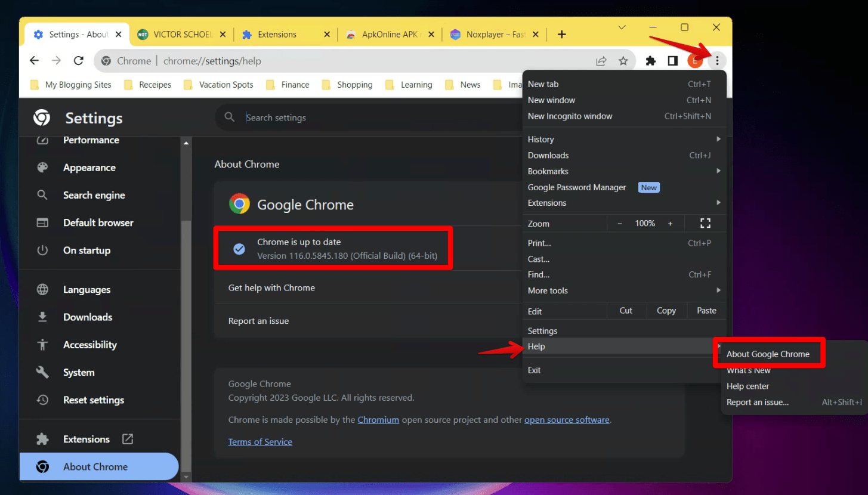Viewport: 868px width, 495px height.
Task: Close the Settings tab
Action: click(119, 35)
